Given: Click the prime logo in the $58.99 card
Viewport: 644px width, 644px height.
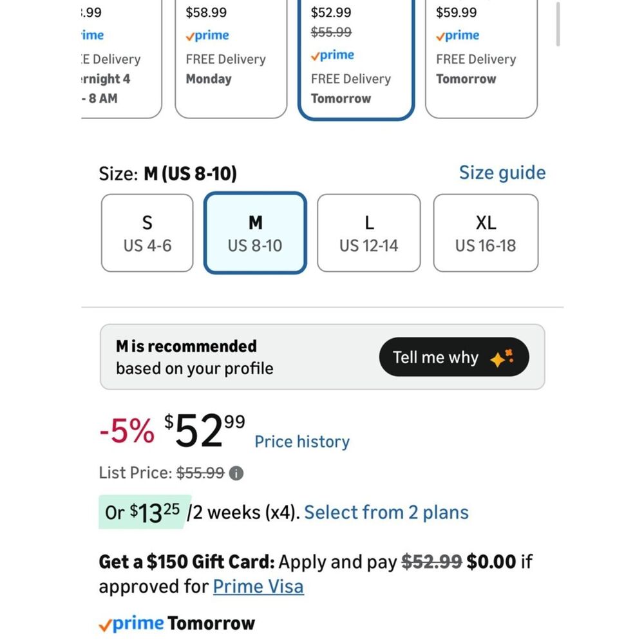Looking at the screenshot, I should 207,35.
